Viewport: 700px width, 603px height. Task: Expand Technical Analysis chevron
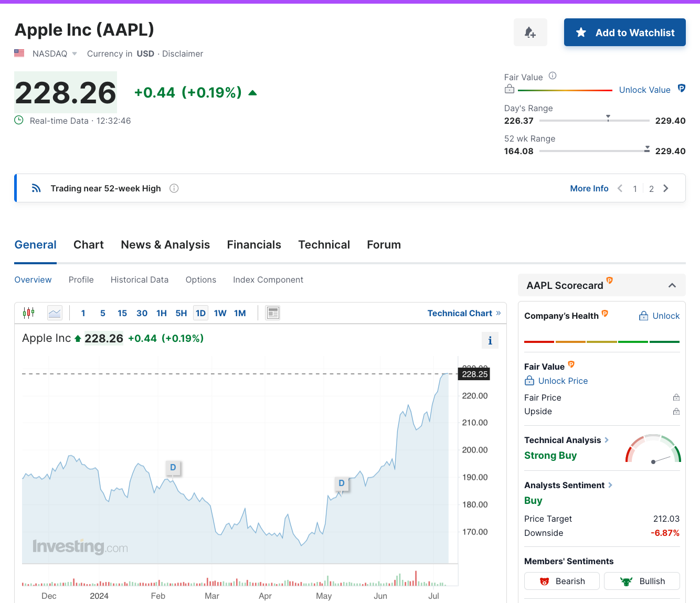607,440
